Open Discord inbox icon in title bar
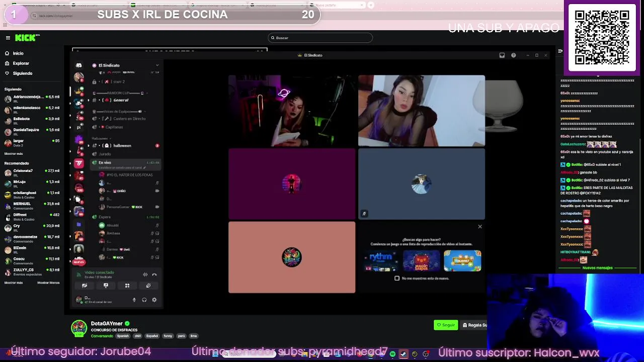This screenshot has width=644, height=362. click(502, 55)
